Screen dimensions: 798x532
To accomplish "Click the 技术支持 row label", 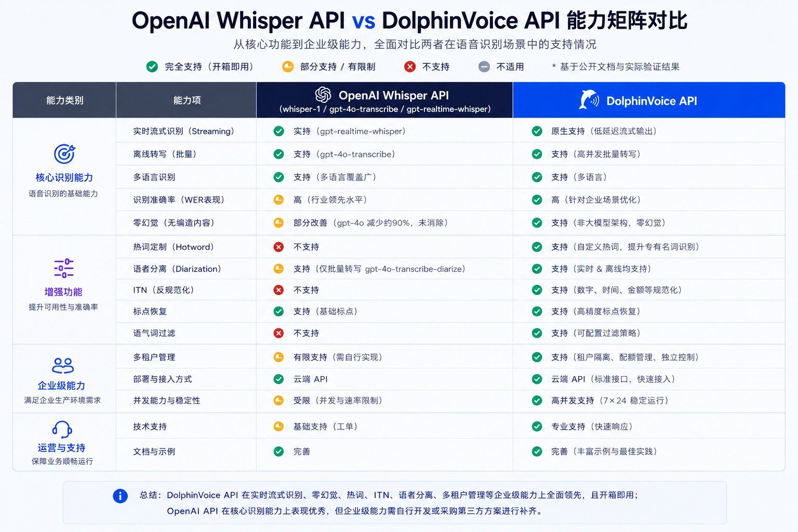I will pyautogui.click(x=150, y=426).
